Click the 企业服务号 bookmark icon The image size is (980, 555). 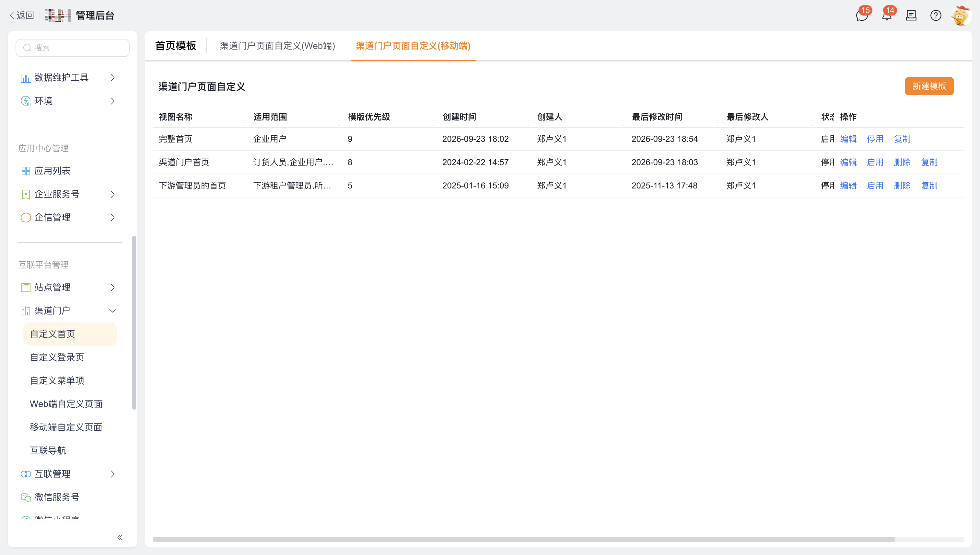pyautogui.click(x=26, y=194)
